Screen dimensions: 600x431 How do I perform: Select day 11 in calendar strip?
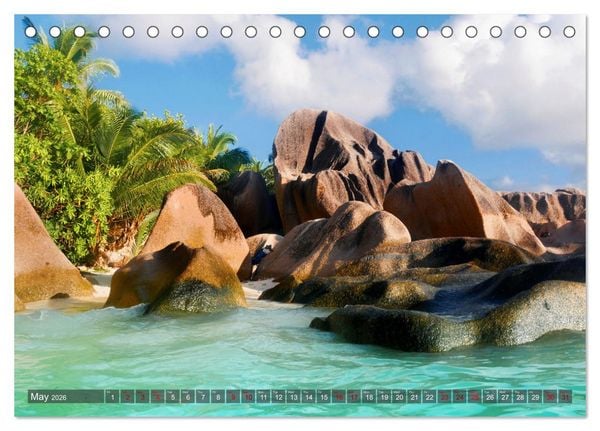pyautogui.click(x=263, y=397)
